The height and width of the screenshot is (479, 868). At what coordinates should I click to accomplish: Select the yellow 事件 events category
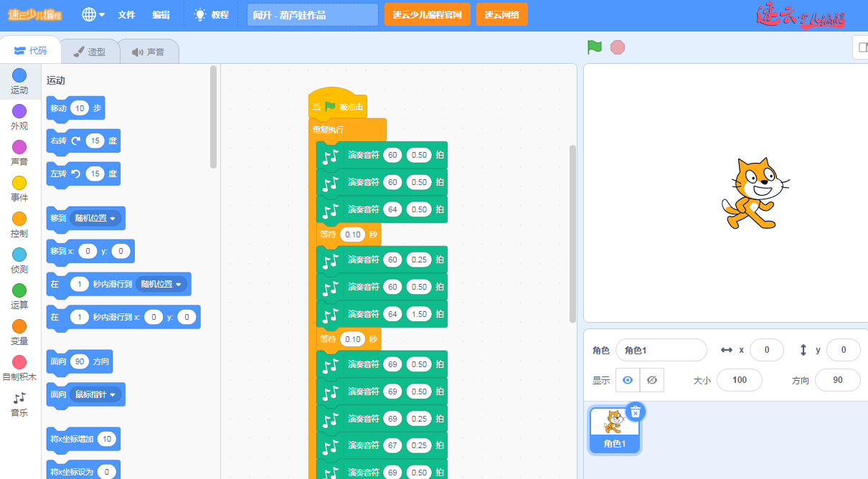pos(19,189)
